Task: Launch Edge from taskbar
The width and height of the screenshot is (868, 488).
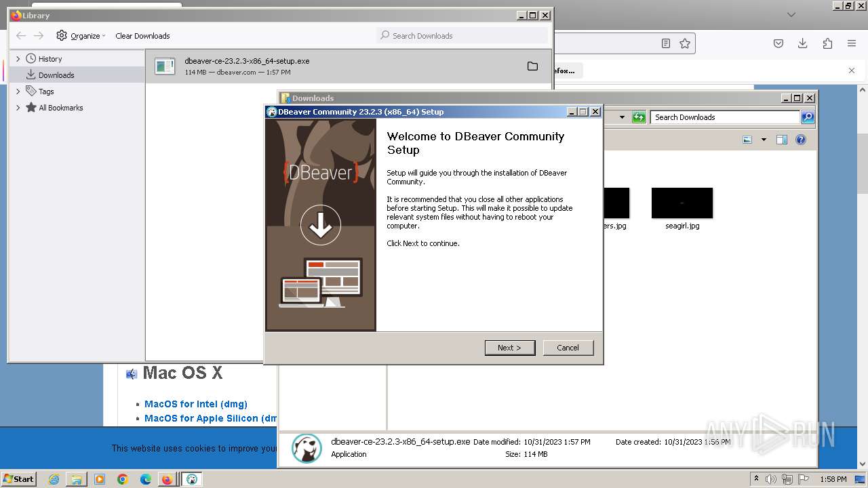Action: (x=146, y=479)
